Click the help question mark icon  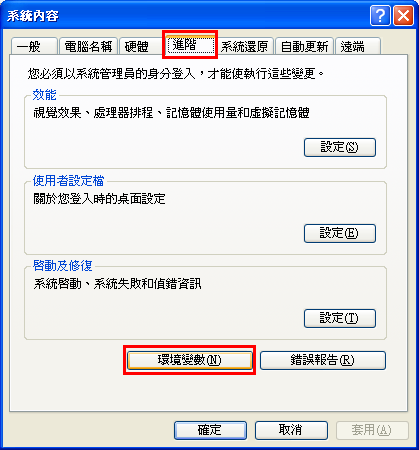380,16
